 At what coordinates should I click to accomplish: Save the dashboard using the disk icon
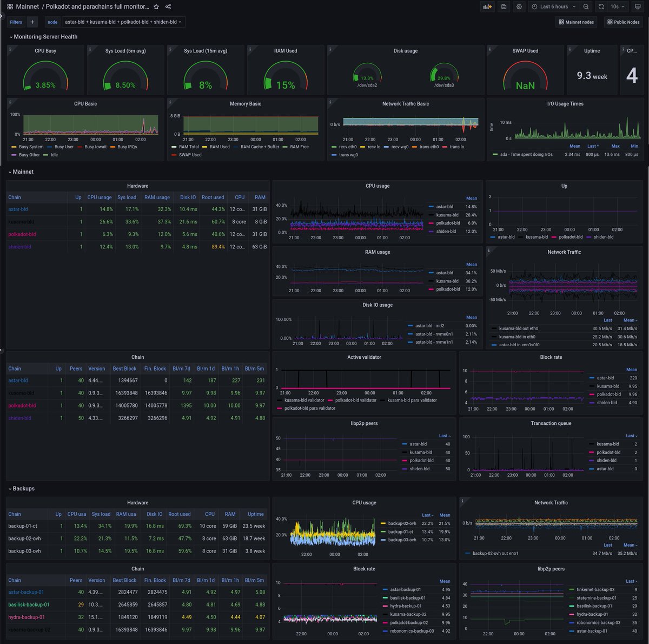click(504, 6)
